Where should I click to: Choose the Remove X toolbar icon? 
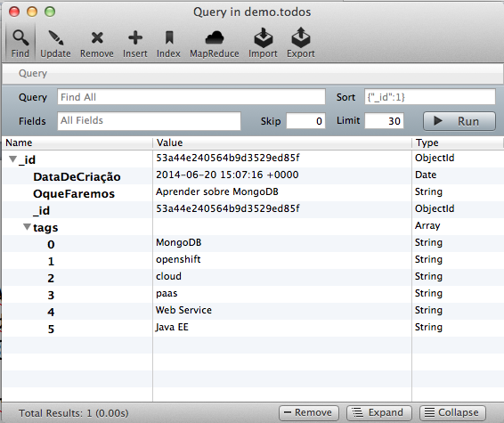(97, 44)
